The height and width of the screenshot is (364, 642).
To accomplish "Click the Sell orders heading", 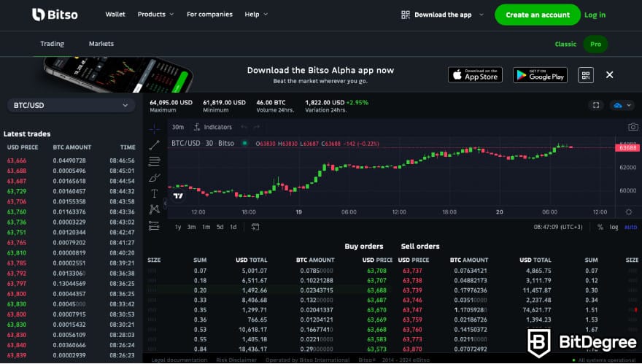I will tap(420, 246).
